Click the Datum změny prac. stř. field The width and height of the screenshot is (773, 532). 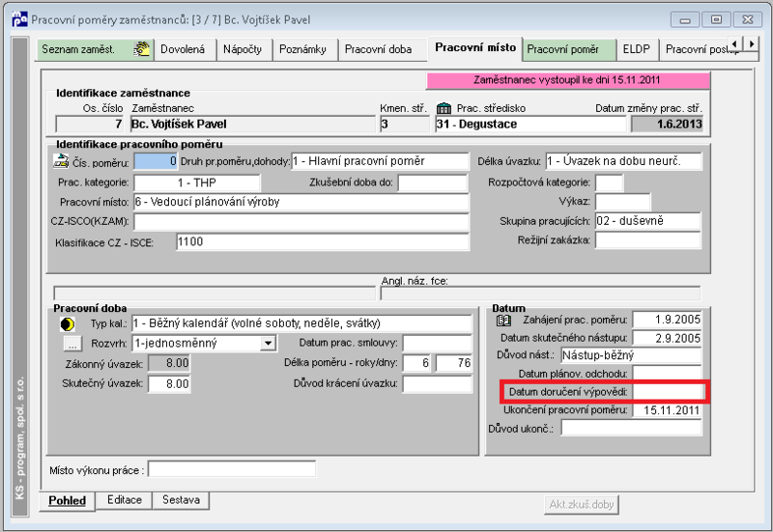(667, 125)
